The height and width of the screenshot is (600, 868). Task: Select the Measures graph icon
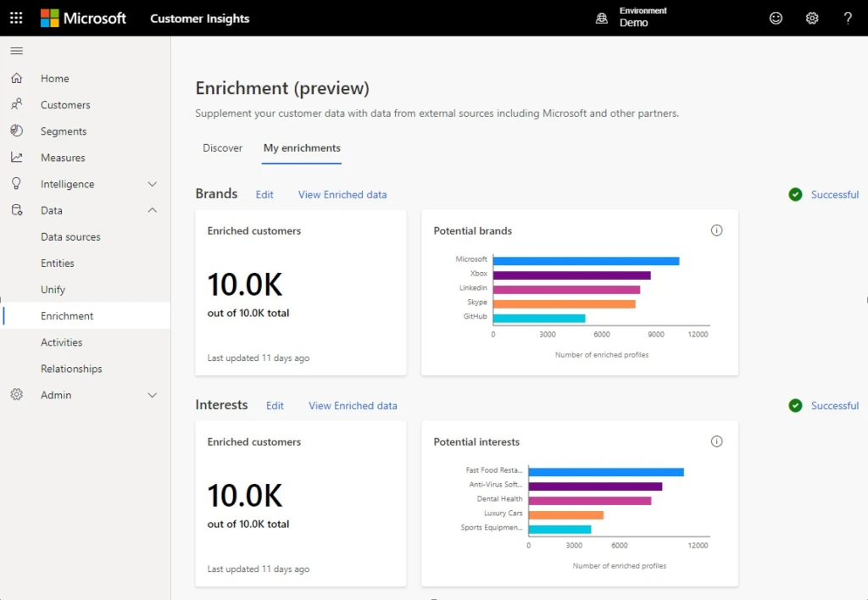pyautogui.click(x=17, y=157)
